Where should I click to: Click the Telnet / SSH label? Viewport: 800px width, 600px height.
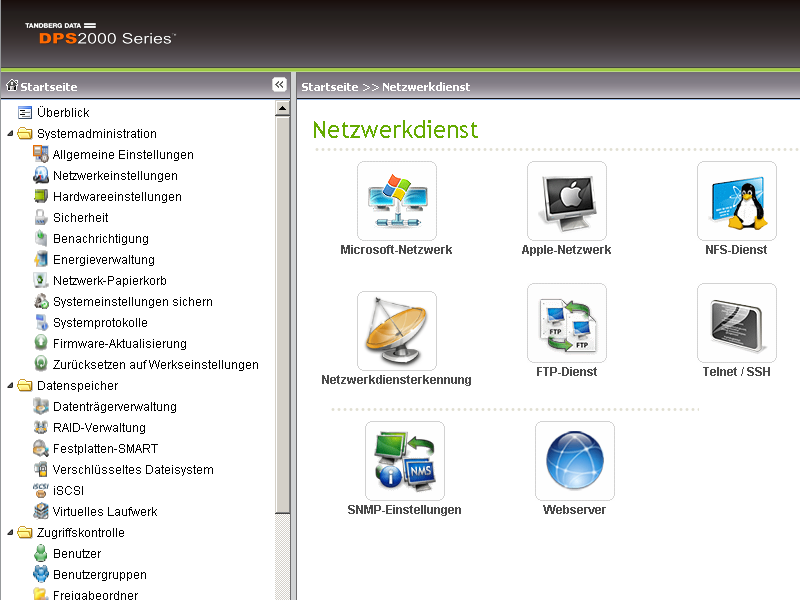[736, 371]
